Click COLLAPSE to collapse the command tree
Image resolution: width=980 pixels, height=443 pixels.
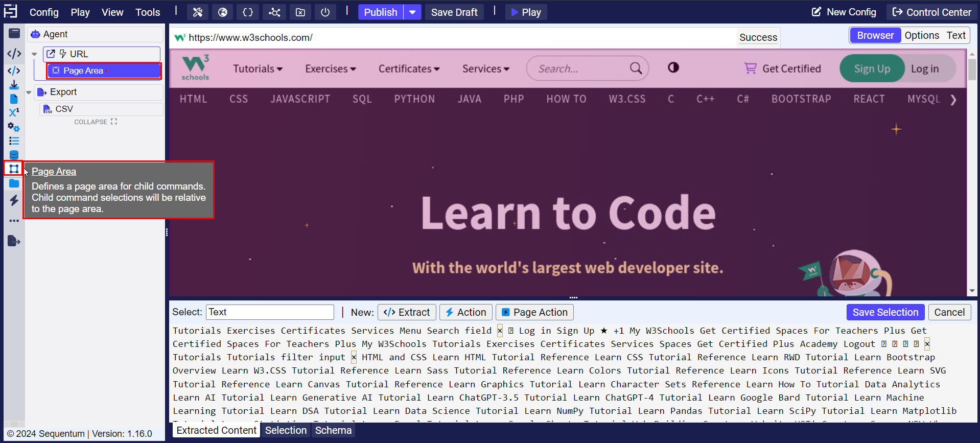[x=96, y=122]
